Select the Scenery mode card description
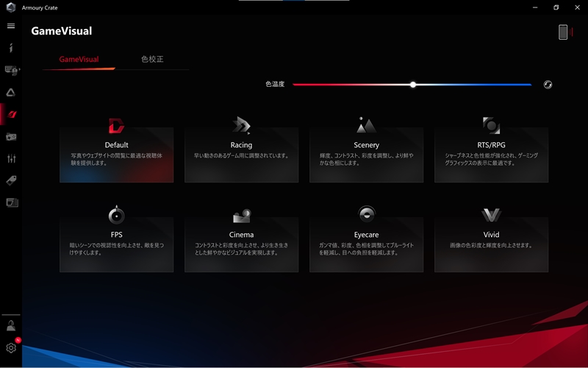The height and width of the screenshot is (368, 588). point(366,159)
